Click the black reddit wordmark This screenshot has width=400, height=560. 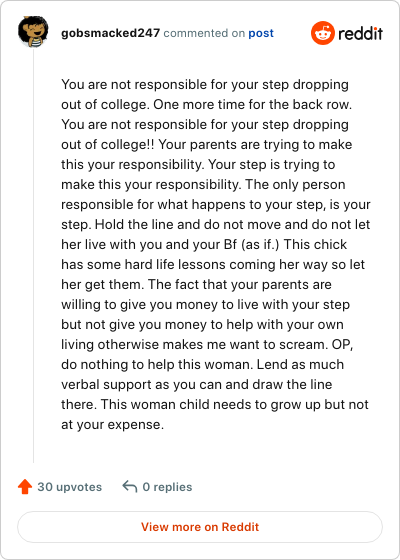[360, 34]
